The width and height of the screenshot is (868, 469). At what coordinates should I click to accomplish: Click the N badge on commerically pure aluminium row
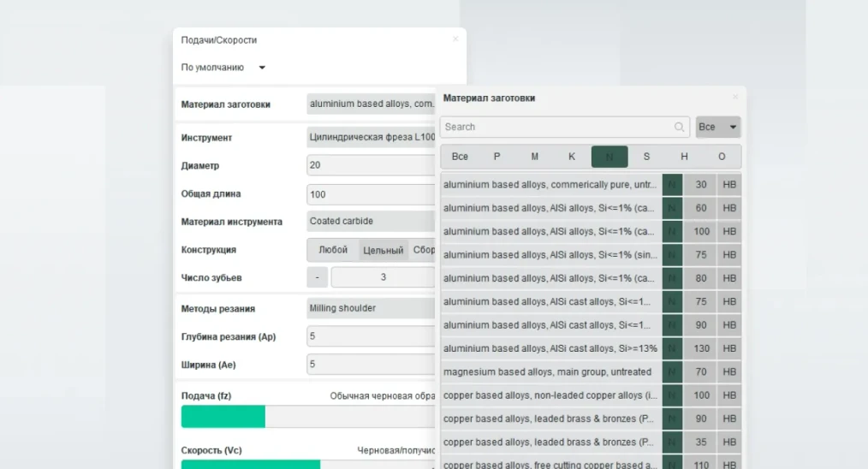672,185
